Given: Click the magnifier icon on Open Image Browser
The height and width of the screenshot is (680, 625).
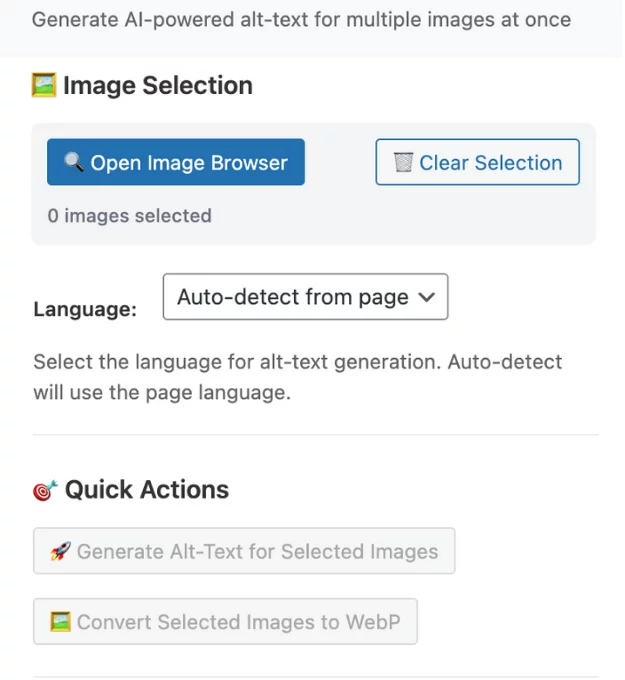Looking at the screenshot, I should [x=74, y=163].
